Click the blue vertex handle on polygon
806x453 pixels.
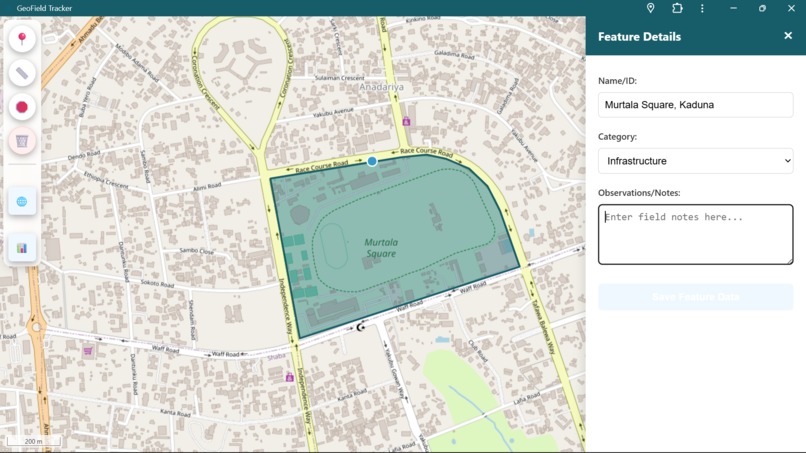point(372,161)
